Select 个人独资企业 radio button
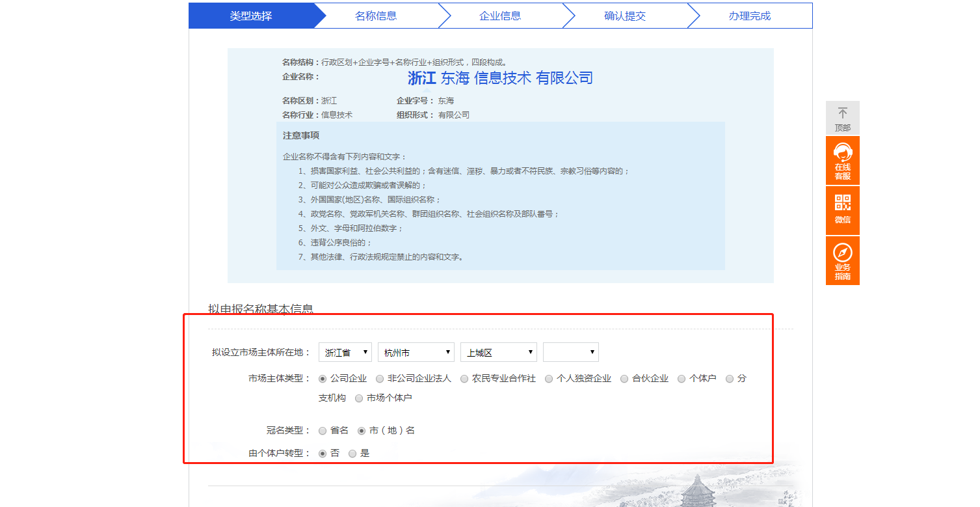 coord(549,379)
